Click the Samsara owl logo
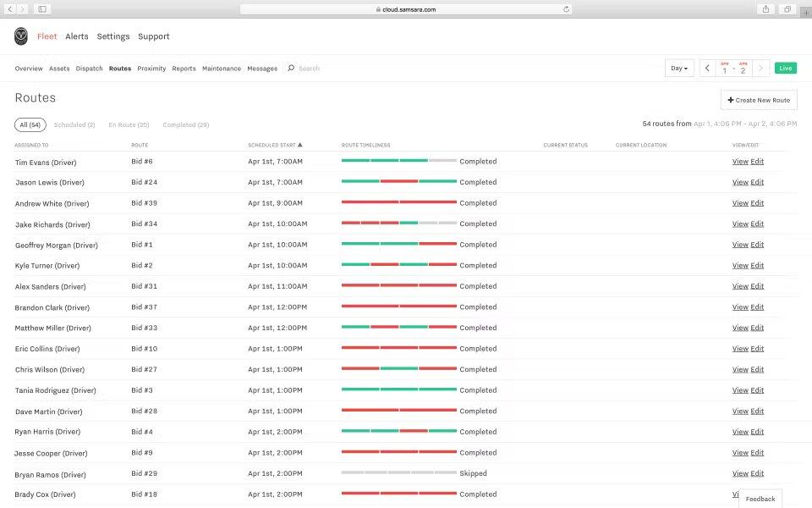 pyautogui.click(x=21, y=36)
